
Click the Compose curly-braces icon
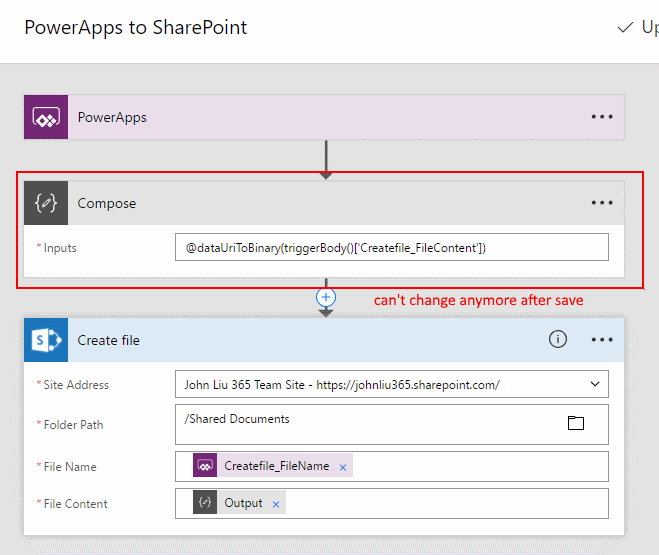[46, 203]
